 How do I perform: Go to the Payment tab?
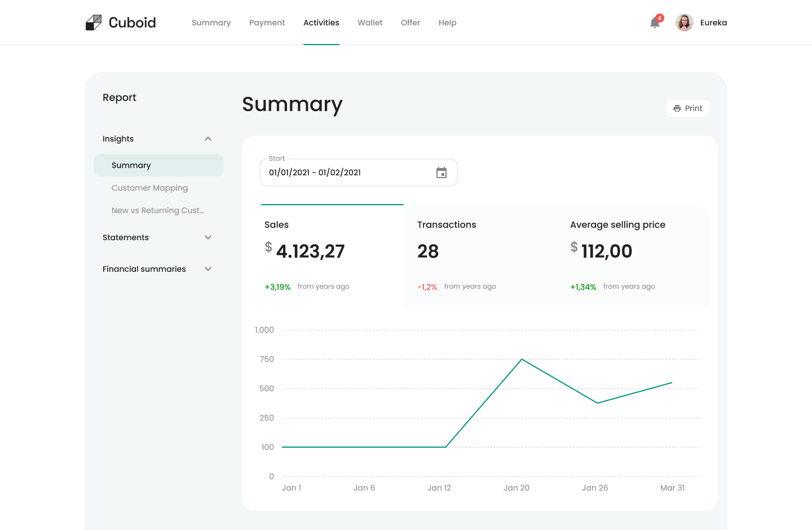267,23
